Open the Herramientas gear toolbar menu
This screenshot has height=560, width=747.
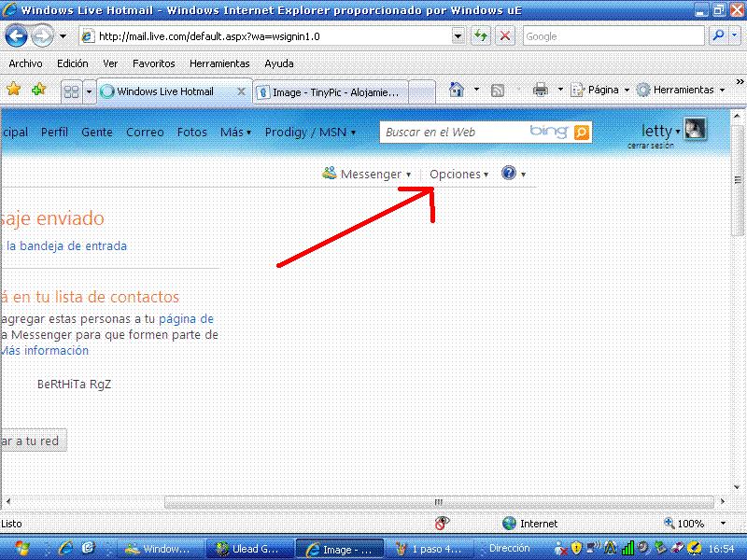(681, 90)
